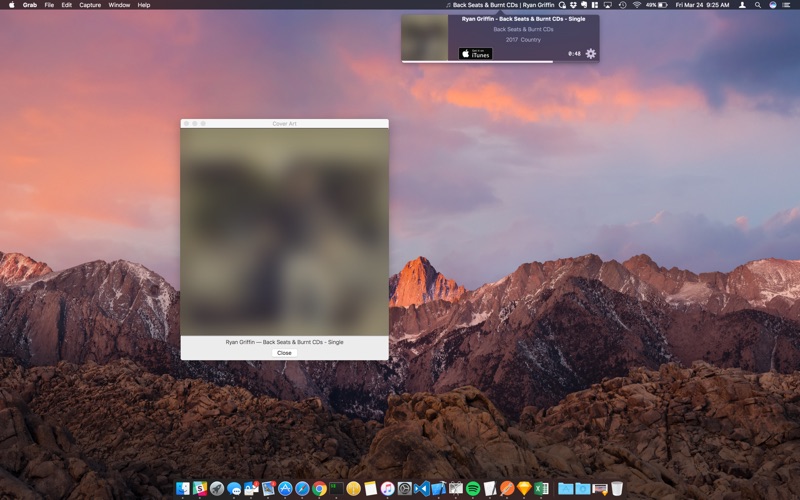Launch iTunes from the Dock
This screenshot has height=500, width=800.
tap(387, 488)
